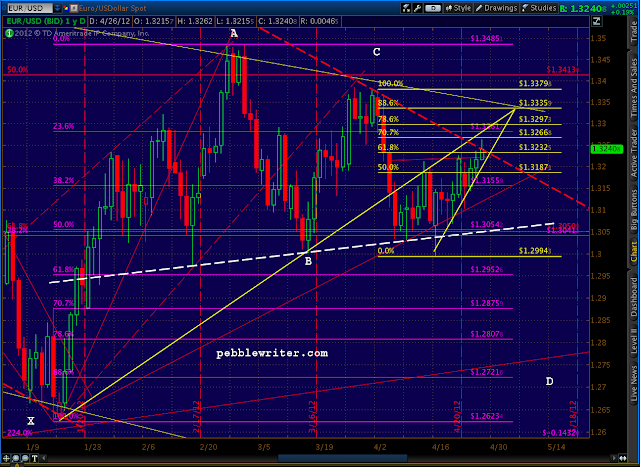Open the Drawings menu
This screenshot has width=640, height=467.
[496, 8]
